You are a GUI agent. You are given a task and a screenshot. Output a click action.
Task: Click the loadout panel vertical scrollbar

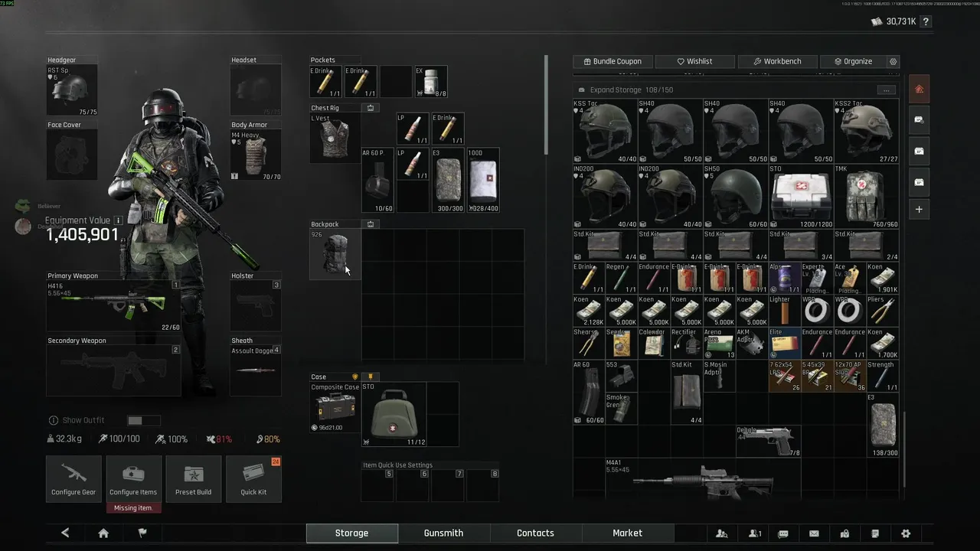coord(547,104)
